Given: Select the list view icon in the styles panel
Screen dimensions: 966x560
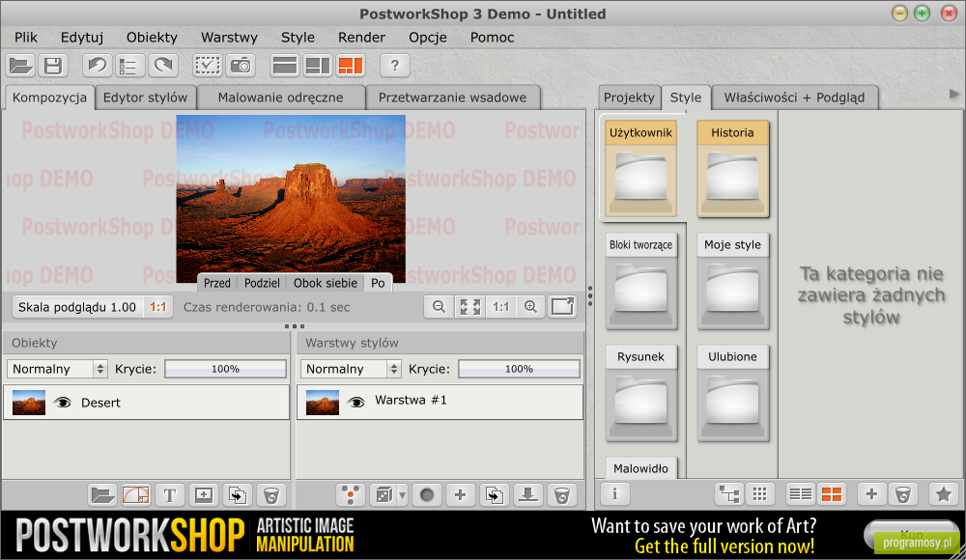Looking at the screenshot, I should coord(800,493).
